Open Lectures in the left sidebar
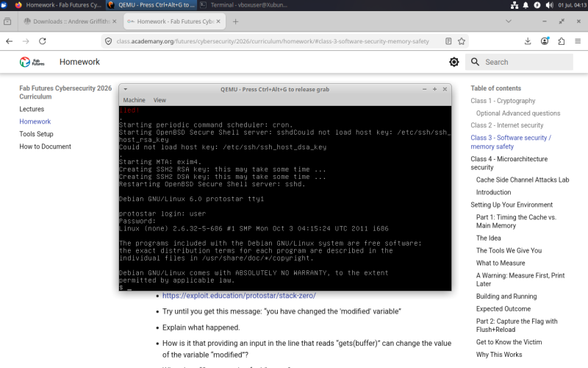This screenshot has width=588, height=368. [x=32, y=109]
